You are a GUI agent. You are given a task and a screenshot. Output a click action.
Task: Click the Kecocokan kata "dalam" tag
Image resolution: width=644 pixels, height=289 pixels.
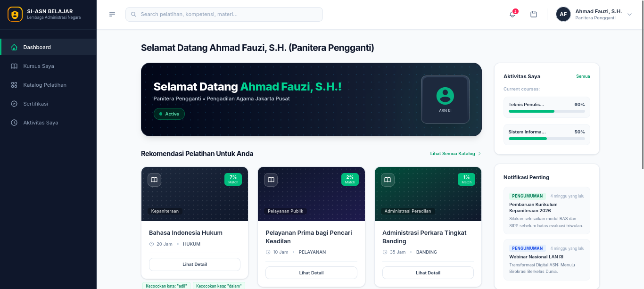[x=219, y=286]
